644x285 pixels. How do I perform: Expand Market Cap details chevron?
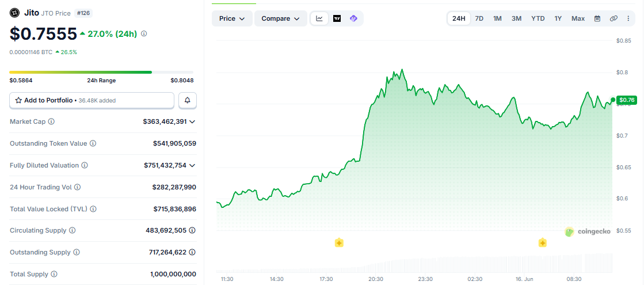192,121
